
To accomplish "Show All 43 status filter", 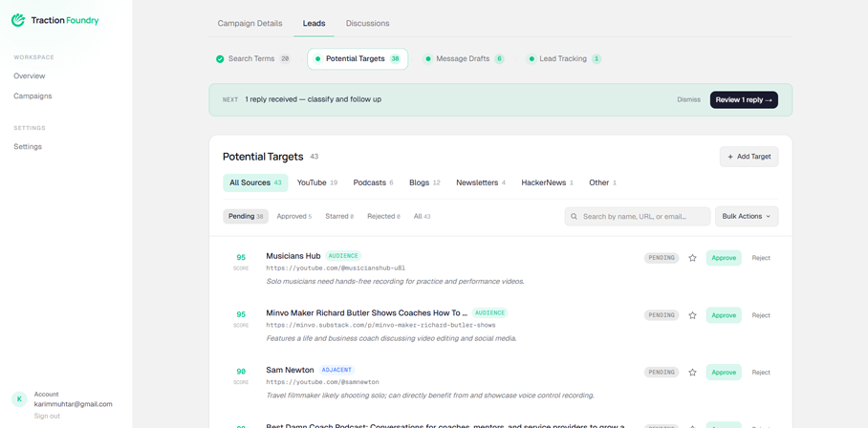I will point(422,216).
